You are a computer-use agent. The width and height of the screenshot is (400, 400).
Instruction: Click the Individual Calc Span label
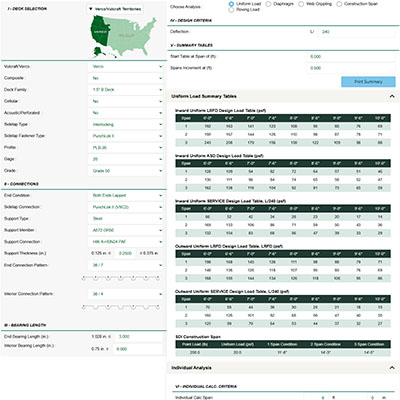point(194,398)
